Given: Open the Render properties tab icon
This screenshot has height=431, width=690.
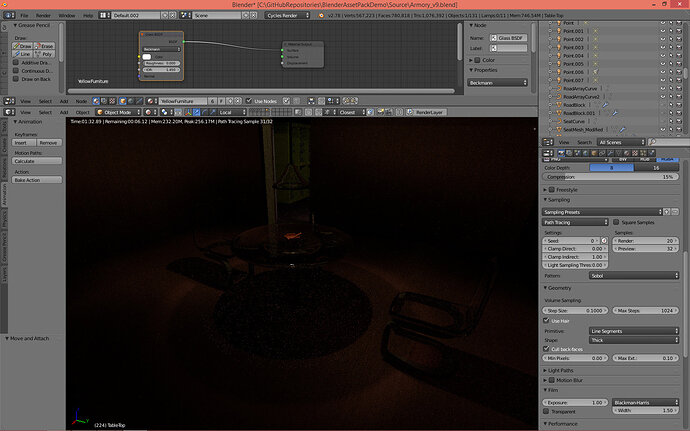Looking at the screenshot, I should point(561,153).
